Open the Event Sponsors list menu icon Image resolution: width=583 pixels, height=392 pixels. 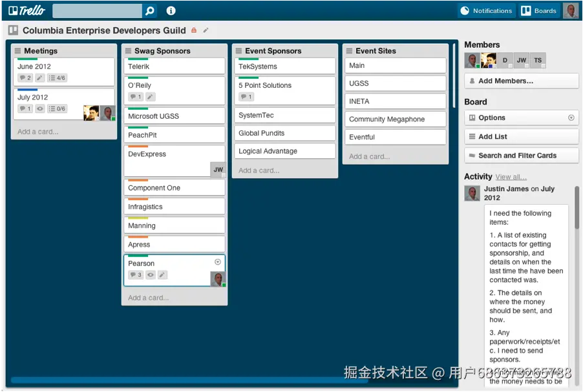[238, 51]
